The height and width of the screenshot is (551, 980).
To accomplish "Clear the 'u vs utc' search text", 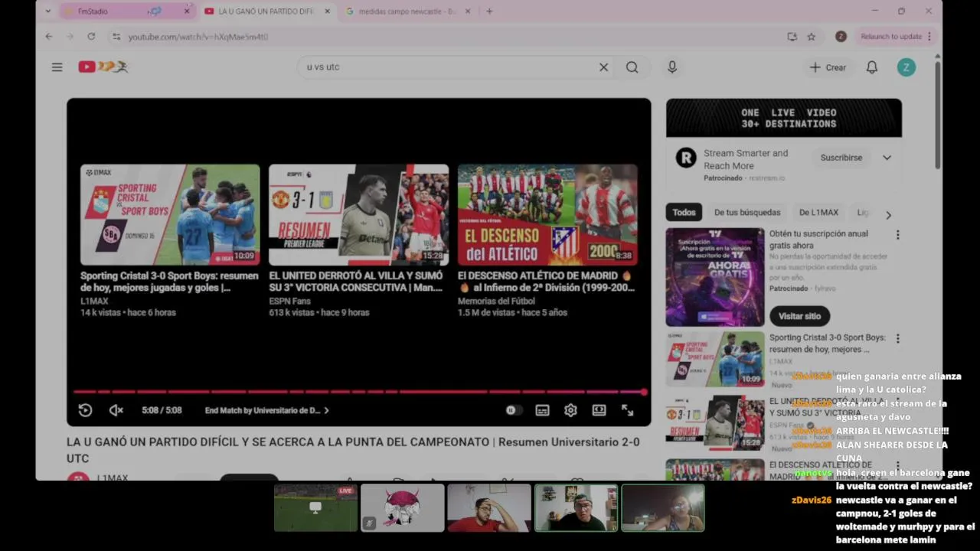I will point(603,67).
